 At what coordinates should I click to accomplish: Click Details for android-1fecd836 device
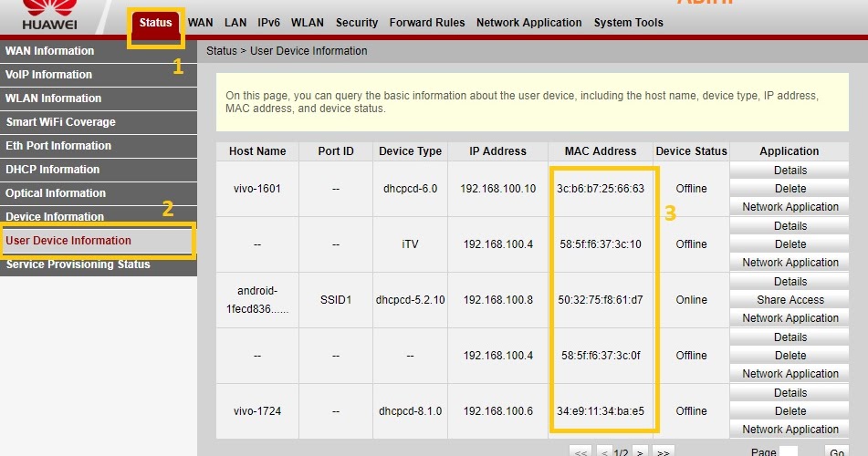coord(790,282)
